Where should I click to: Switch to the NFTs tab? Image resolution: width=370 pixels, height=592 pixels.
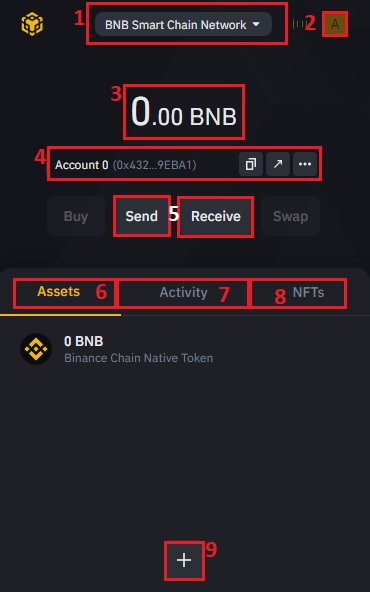click(308, 293)
